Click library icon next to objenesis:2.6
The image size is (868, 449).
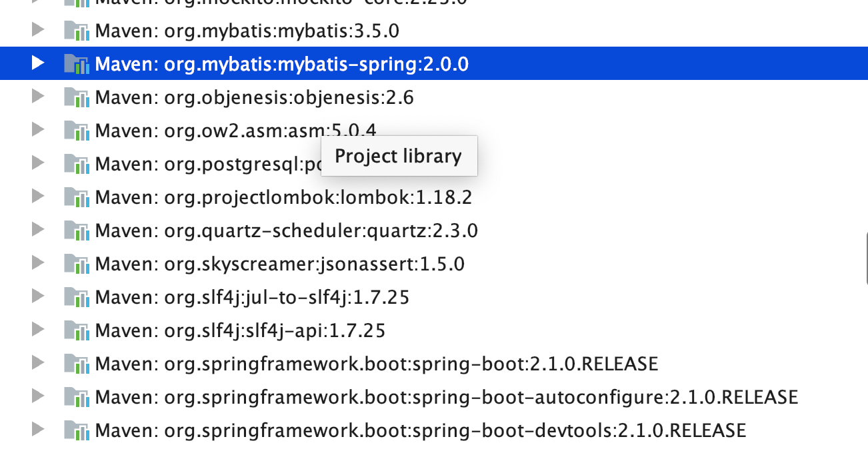click(77, 97)
